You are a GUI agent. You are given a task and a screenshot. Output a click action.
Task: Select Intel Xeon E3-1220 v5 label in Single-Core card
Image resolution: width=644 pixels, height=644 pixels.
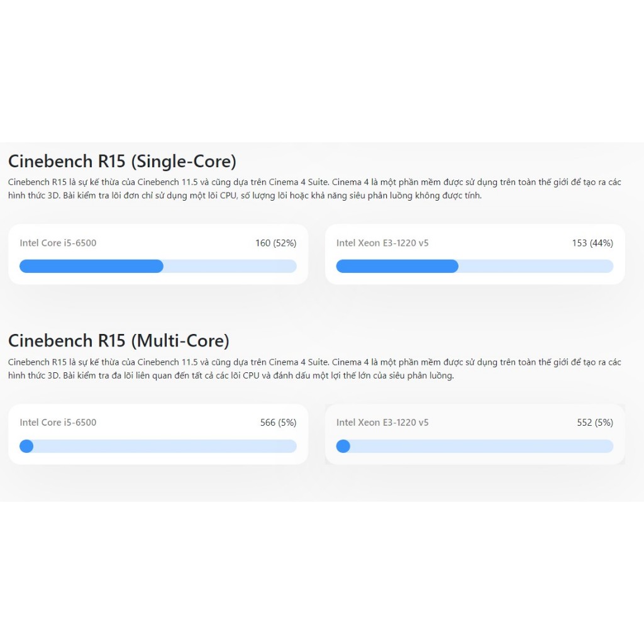[x=382, y=243]
